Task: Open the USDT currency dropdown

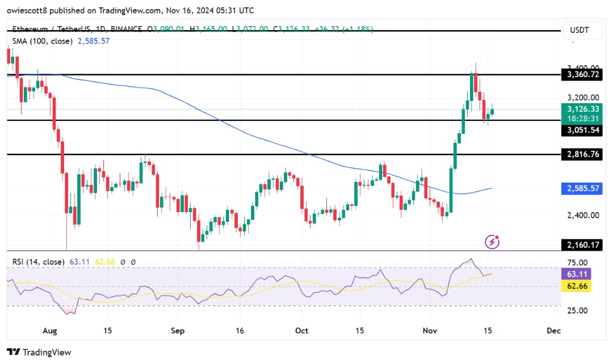Action: (x=582, y=30)
